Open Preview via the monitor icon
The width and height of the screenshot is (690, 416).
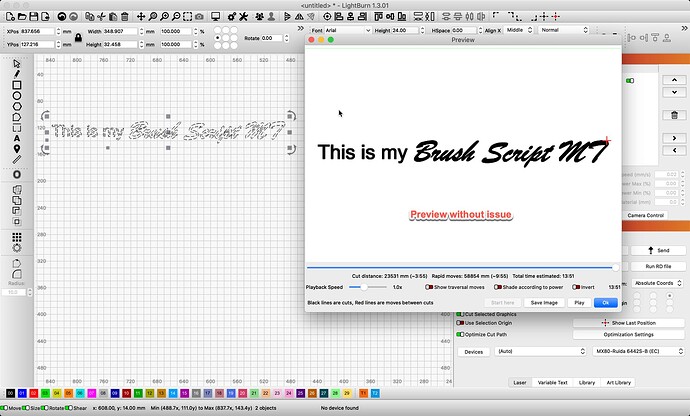216,17
